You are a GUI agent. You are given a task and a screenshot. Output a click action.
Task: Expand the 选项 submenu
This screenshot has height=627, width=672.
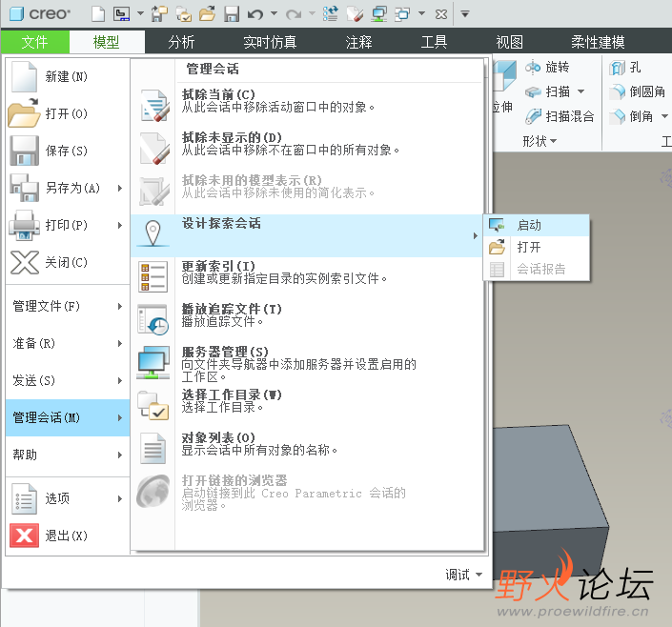click(x=68, y=498)
